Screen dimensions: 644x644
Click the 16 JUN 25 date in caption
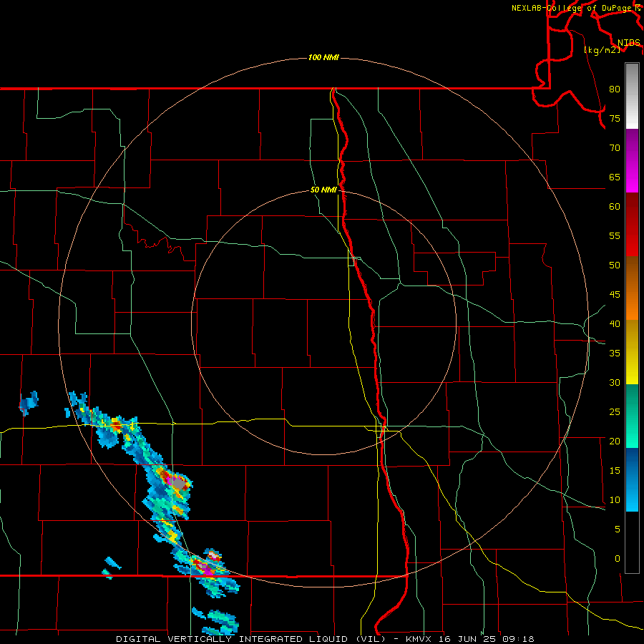point(468,639)
